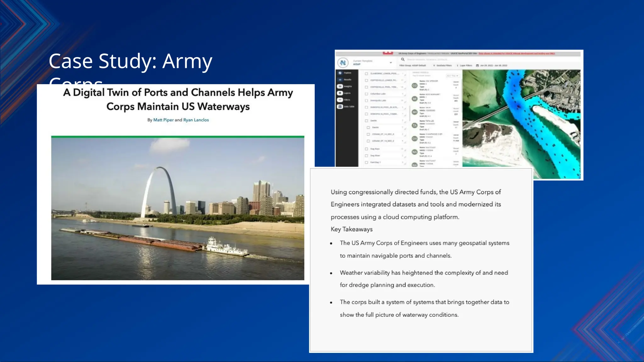Tick the Dog Keys checkbox

366,149
